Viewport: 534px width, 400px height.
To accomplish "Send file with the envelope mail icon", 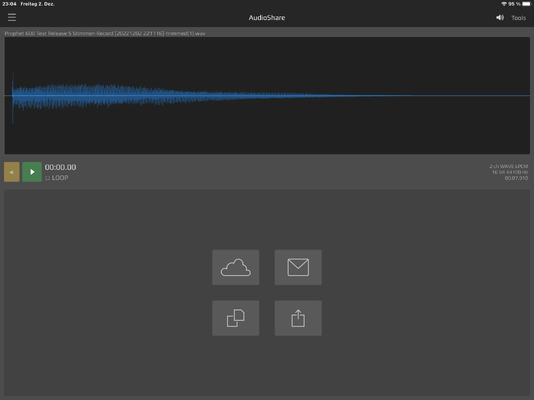I will 298,267.
